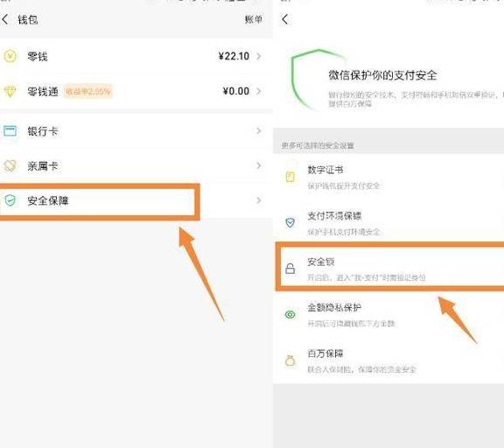Image resolution: width=504 pixels, height=448 pixels.
Task: Expand the 银行卡 row chevron
Action: [259, 130]
